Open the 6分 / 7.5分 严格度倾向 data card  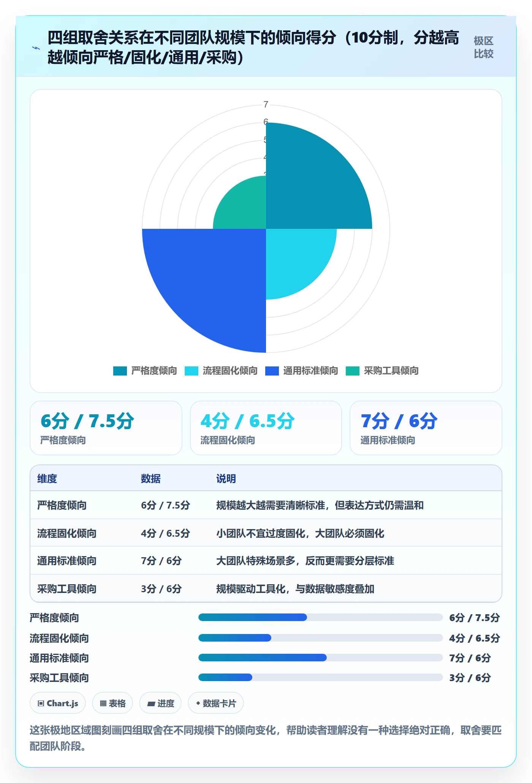[106, 428]
